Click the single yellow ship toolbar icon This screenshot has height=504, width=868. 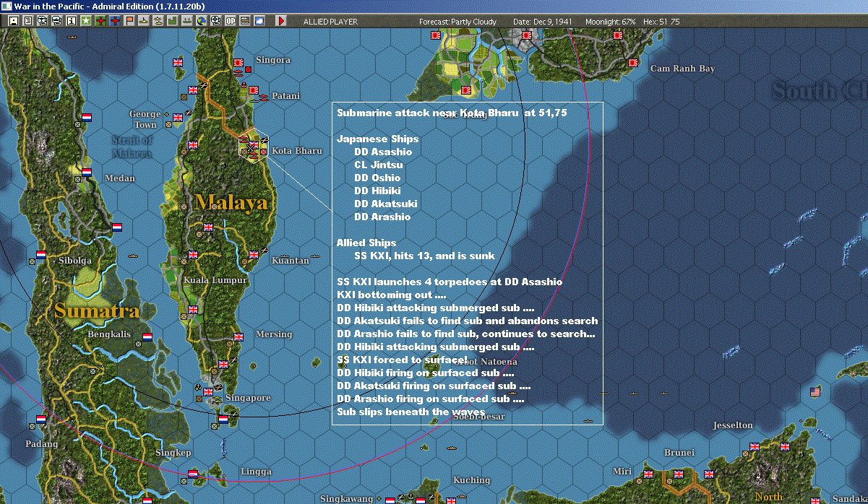pos(144,22)
